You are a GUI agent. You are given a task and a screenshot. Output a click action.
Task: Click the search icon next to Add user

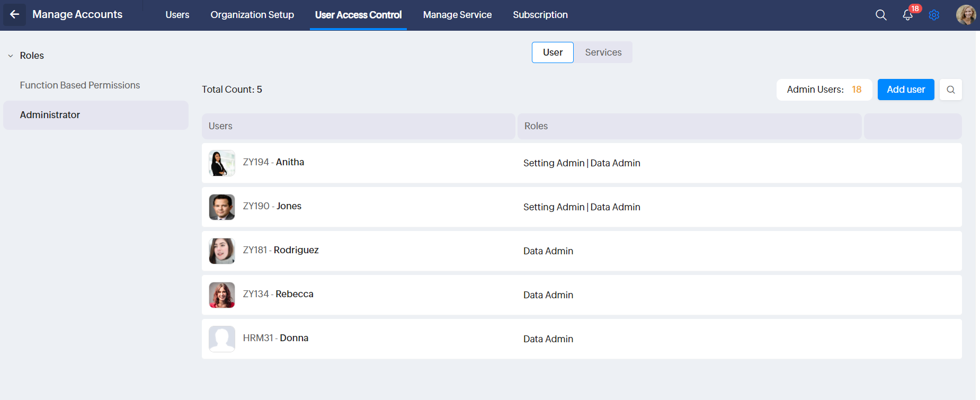950,90
